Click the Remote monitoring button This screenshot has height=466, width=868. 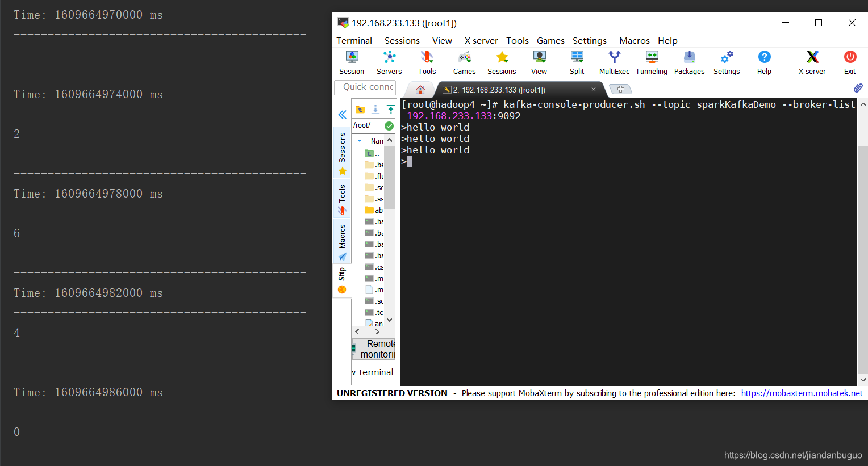tap(373, 349)
